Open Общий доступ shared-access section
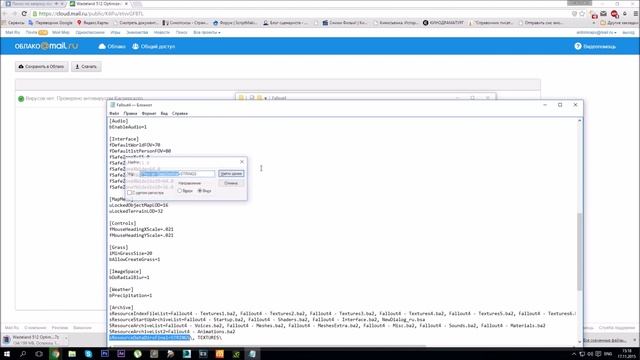 tap(153, 47)
